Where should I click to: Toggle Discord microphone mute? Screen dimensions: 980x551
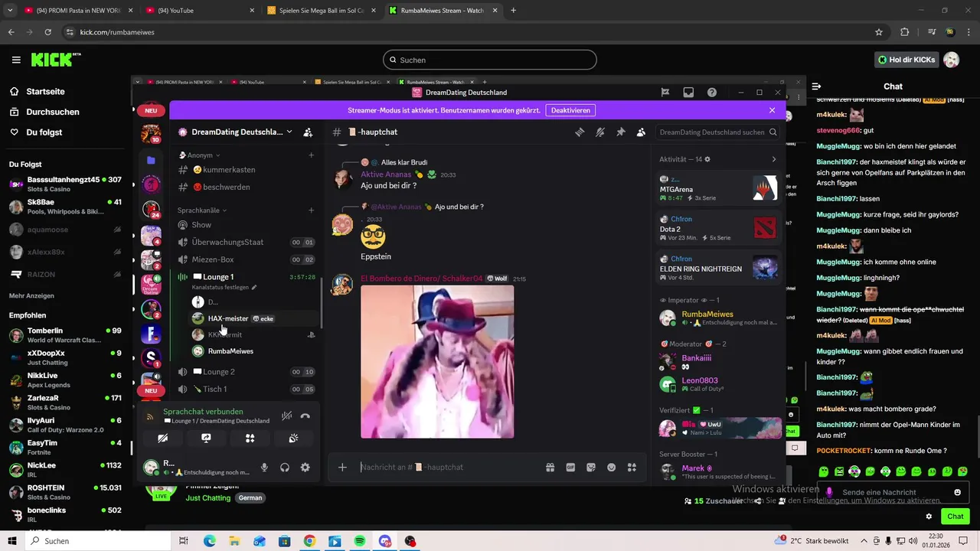[x=264, y=468]
